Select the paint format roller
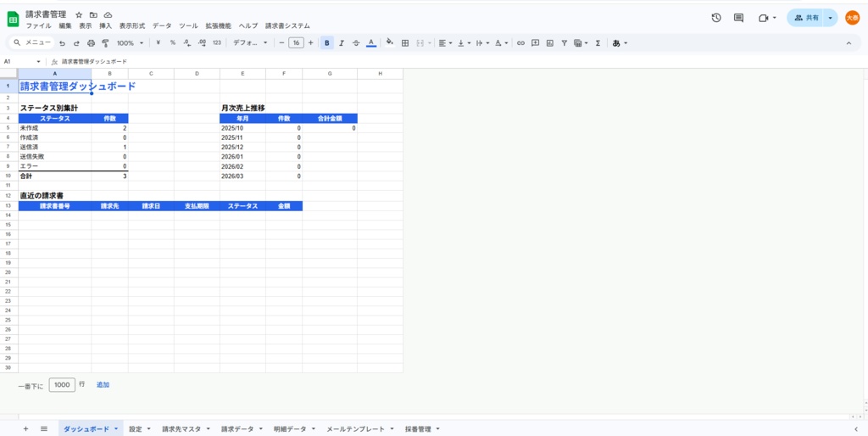 [105, 43]
